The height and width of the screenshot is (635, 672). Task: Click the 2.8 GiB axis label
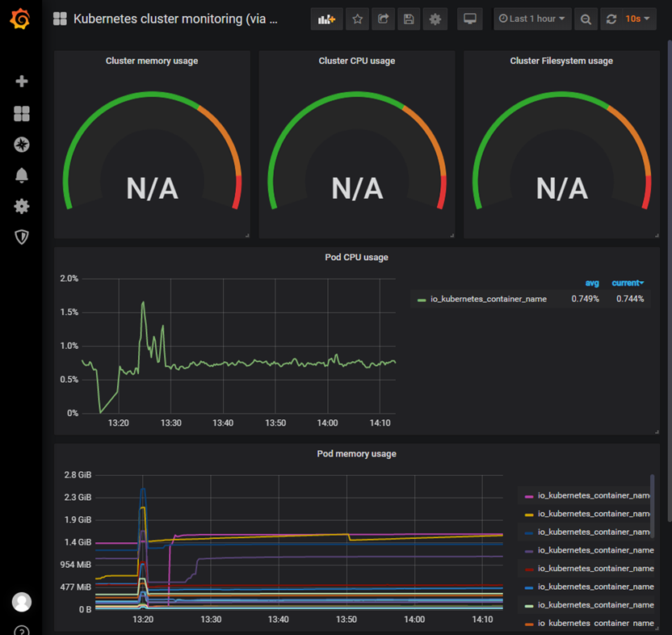coord(78,475)
